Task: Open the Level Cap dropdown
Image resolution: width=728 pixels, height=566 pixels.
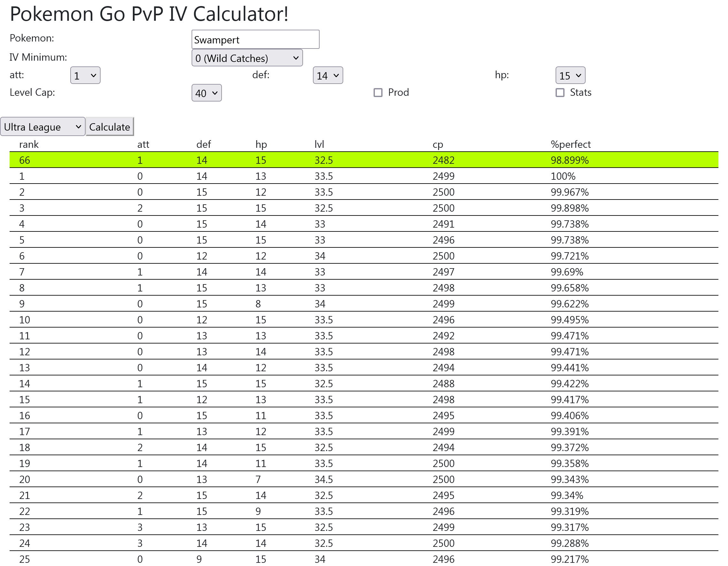Action: coord(206,93)
